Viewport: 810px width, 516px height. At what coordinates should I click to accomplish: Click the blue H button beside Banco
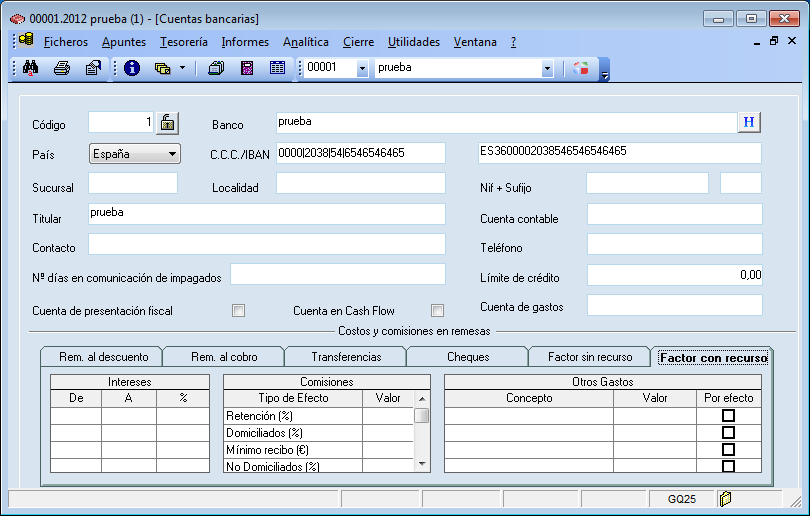749,122
